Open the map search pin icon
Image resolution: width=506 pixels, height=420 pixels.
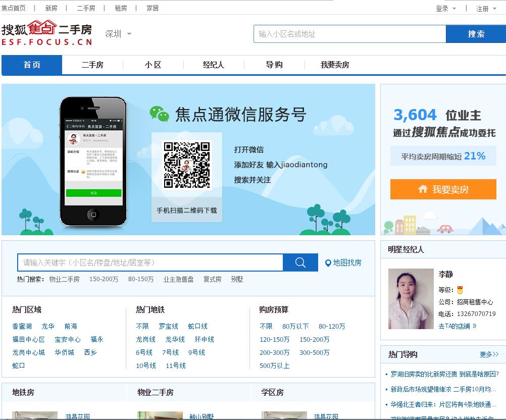[x=328, y=263]
